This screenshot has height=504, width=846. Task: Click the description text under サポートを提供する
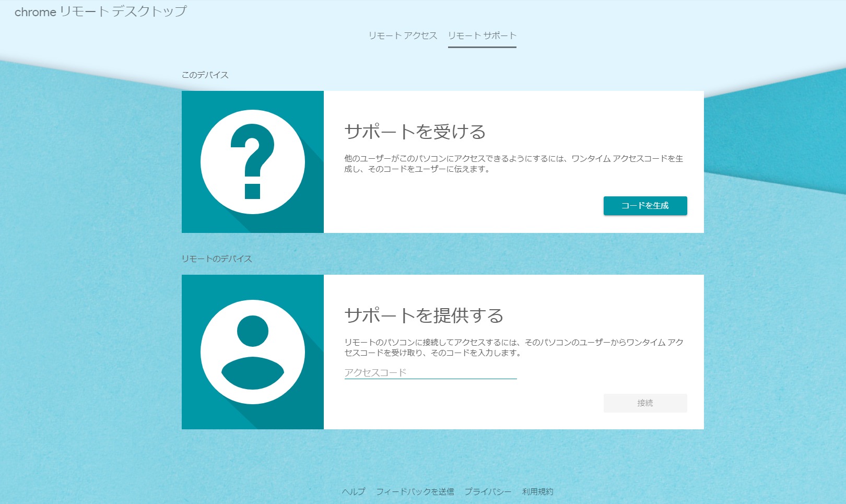click(513, 347)
